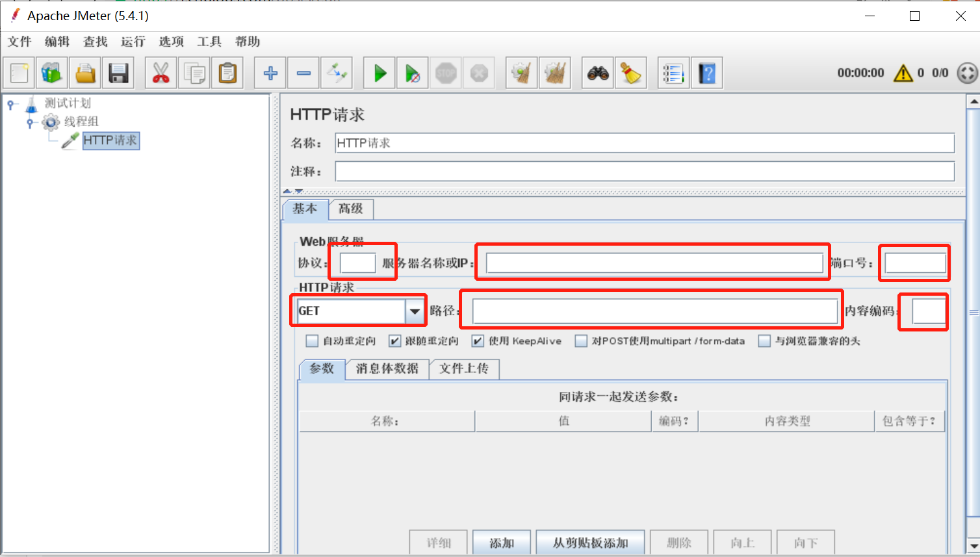Switch to the 消息体数据 tab
Screen dimensions: 980x557
coord(387,369)
